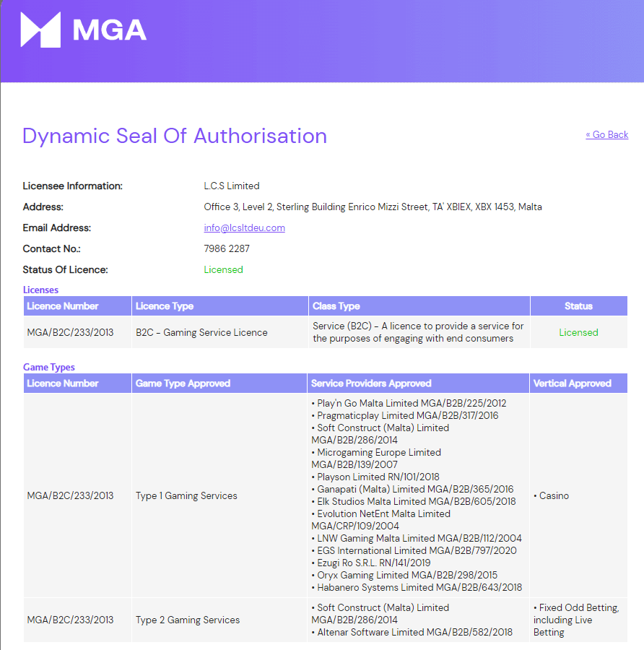Click the Go Back link

pyautogui.click(x=606, y=135)
